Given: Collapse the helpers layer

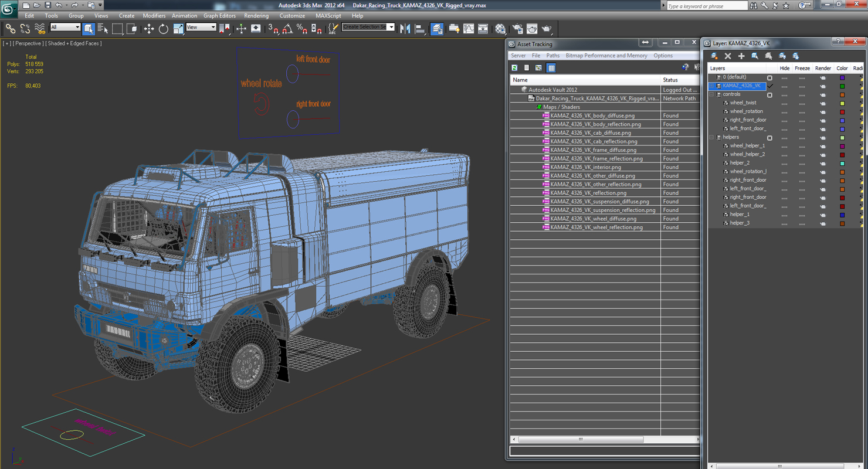Looking at the screenshot, I should click(712, 137).
